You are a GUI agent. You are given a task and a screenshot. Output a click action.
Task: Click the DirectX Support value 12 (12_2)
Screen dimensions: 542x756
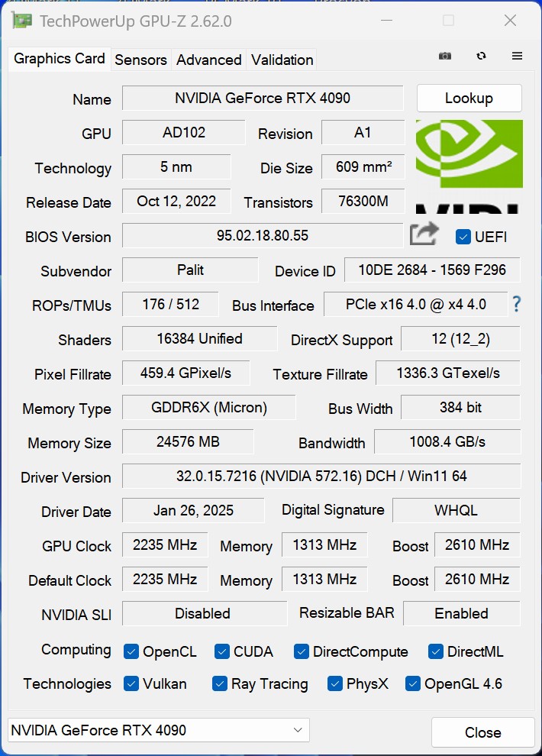pyautogui.click(x=460, y=338)
